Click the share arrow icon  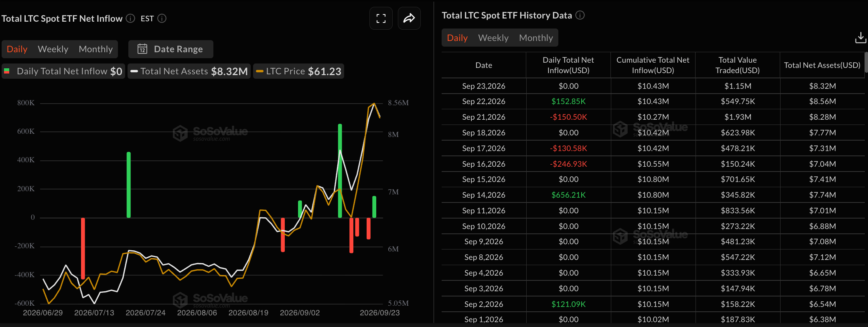coord(409,18)
